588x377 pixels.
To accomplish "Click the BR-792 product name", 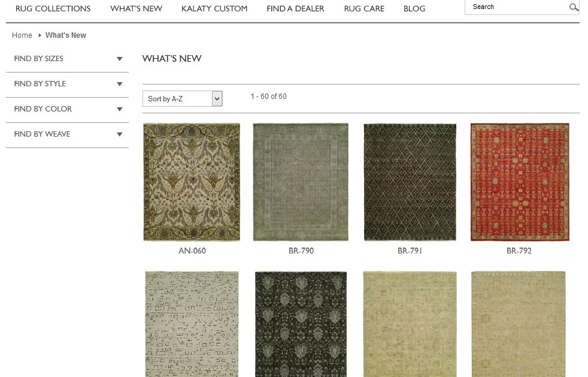I will tap(519, 251).
